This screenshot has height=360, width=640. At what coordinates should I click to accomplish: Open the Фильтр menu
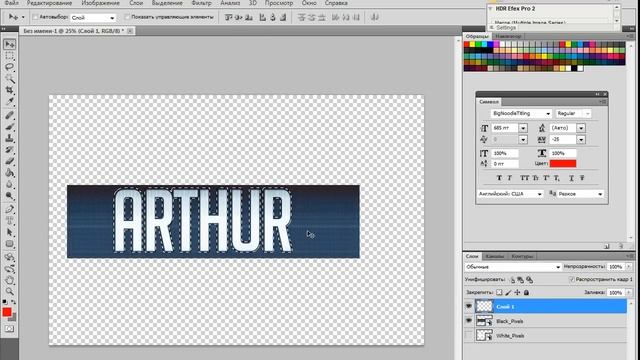pos(201,3)
